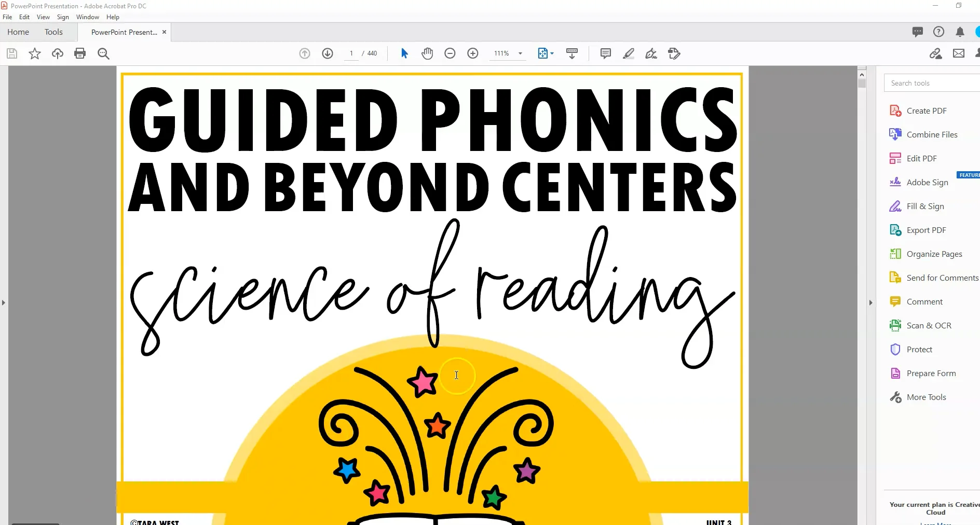Click the Send file by email icon
Screen dimensions: 980x525
point(959,53)
